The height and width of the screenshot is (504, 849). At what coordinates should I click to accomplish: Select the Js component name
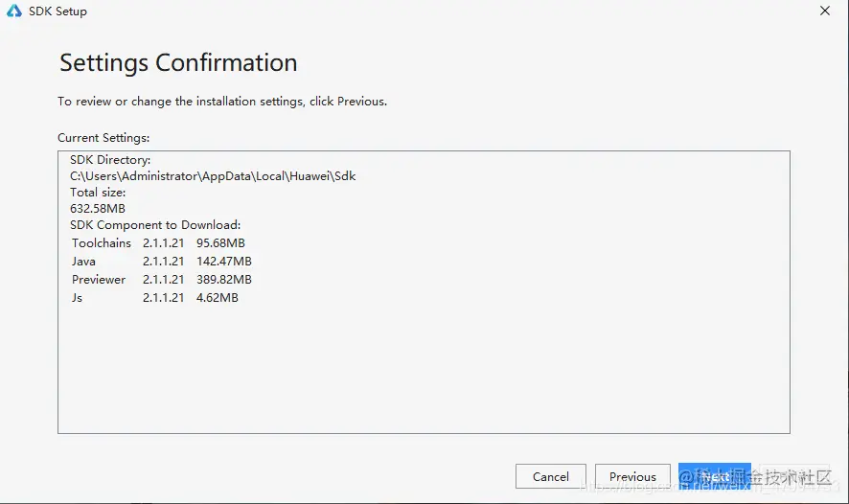(x=77, y=298)
